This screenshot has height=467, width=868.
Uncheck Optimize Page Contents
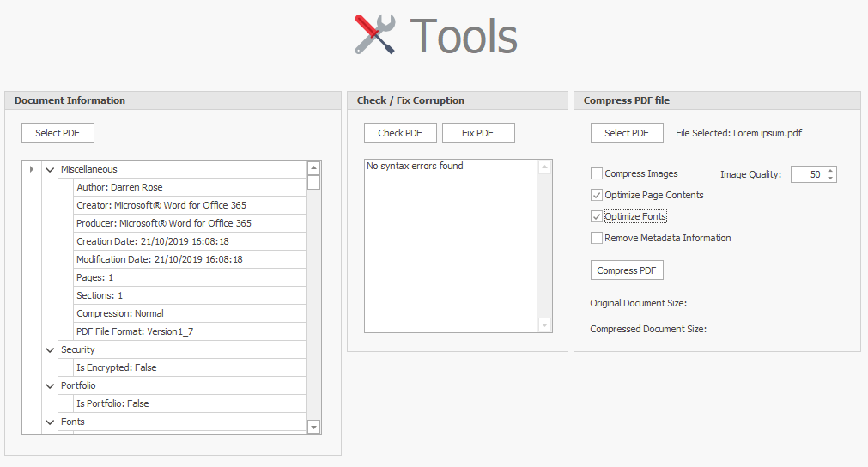tap(597, 195)
